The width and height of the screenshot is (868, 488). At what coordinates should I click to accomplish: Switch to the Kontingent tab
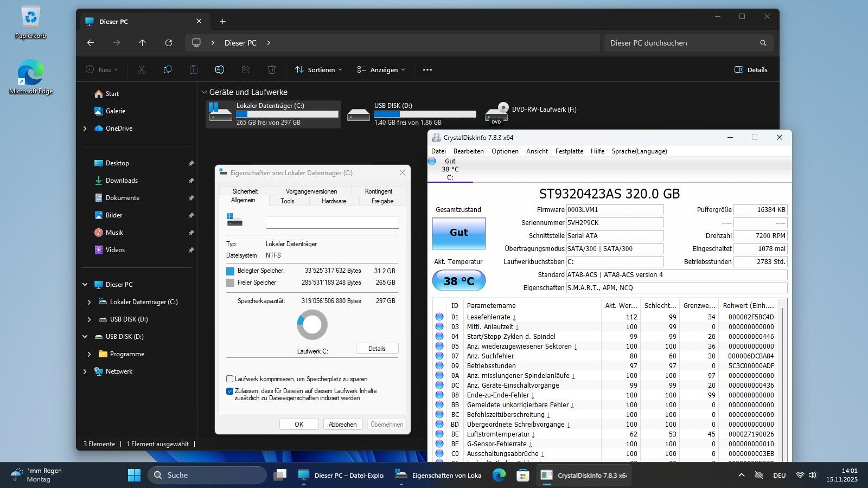(x=378, y=191)
